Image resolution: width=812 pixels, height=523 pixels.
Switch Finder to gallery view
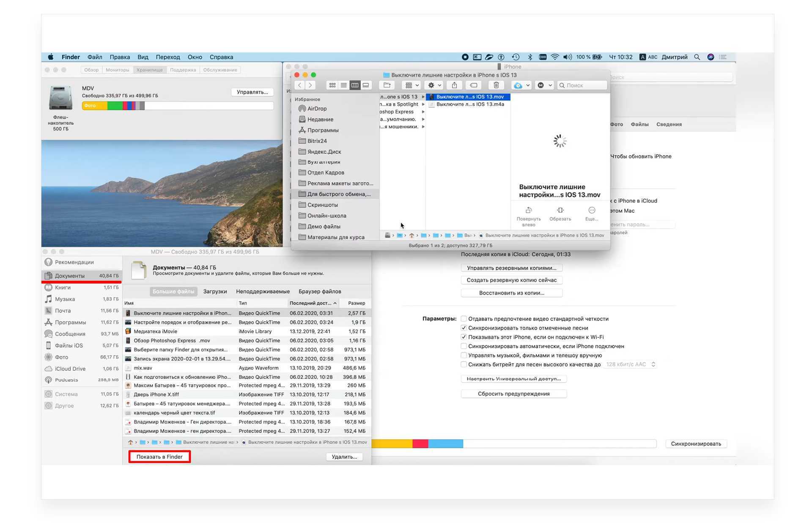366,85
